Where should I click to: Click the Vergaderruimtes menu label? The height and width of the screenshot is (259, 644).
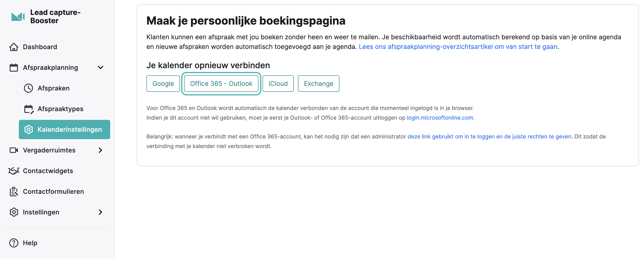coord(49,150)
